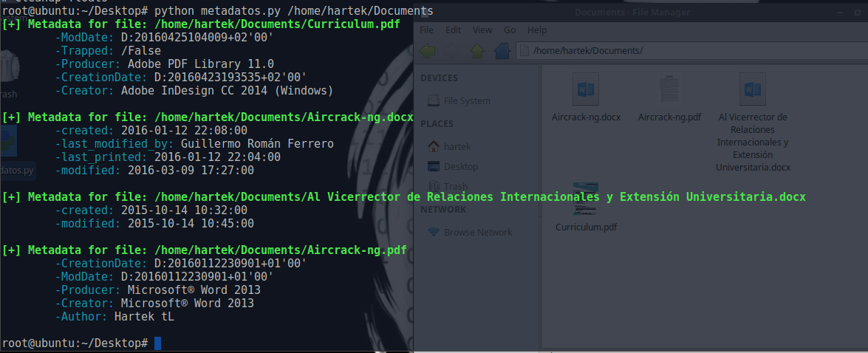
Task: Click the hartek home icon in sidebar
Action: point(434,147)
